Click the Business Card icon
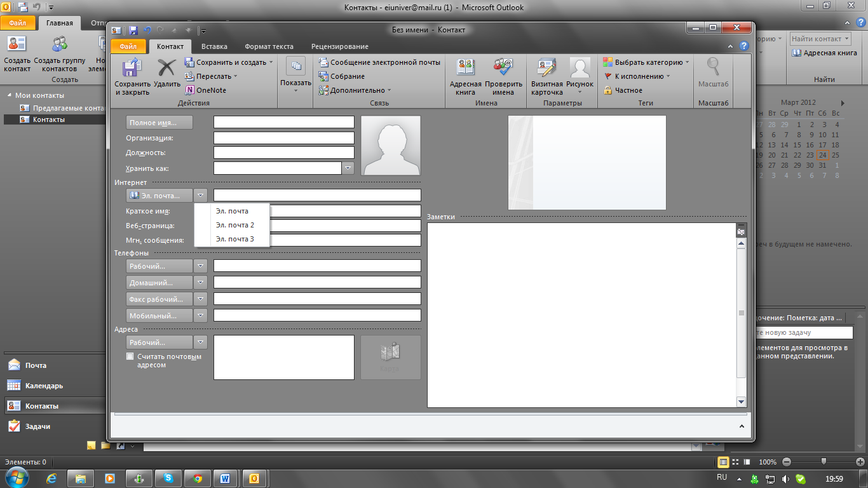Image resolution: width=868 pixels, height=488 pixels. (546, 68)
